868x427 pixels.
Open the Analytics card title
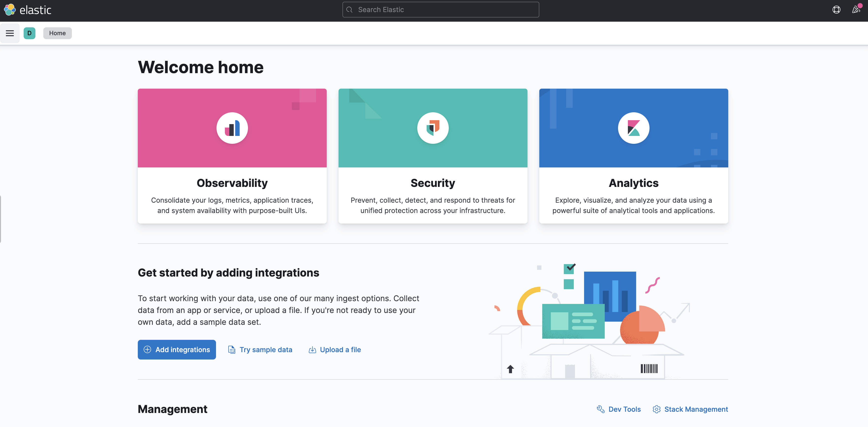click(x=634, y=183)
